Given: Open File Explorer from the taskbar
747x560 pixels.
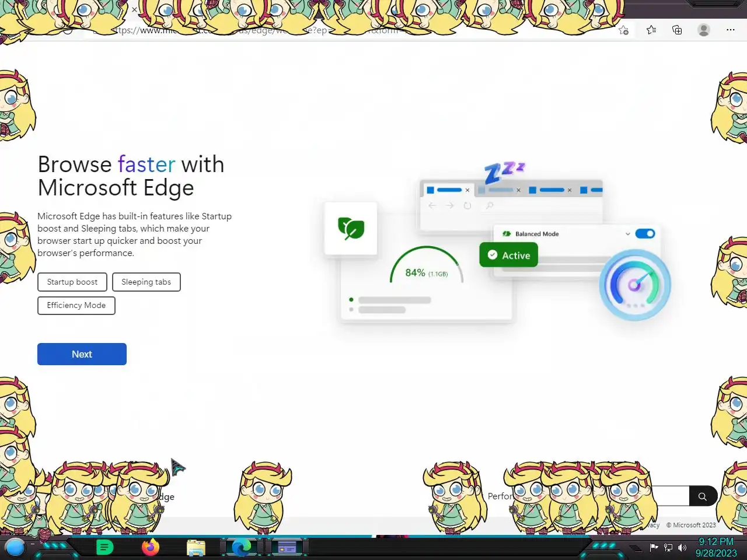Looking at the screenshot, I should pyautogui.click(x=196, y=547).
